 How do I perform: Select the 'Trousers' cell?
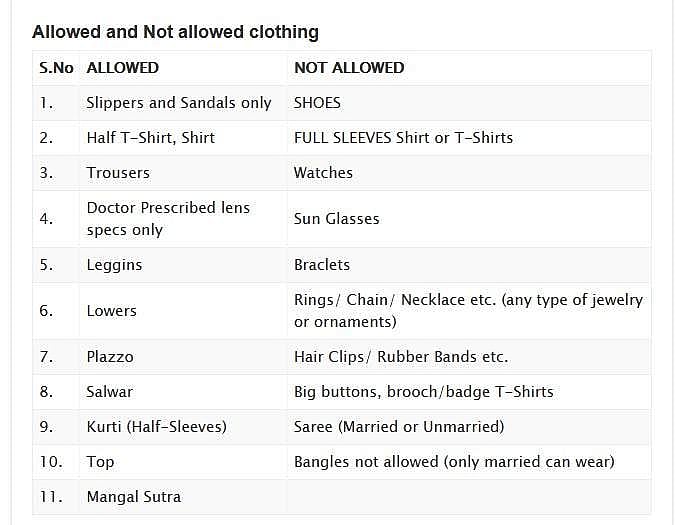(118, 173)
